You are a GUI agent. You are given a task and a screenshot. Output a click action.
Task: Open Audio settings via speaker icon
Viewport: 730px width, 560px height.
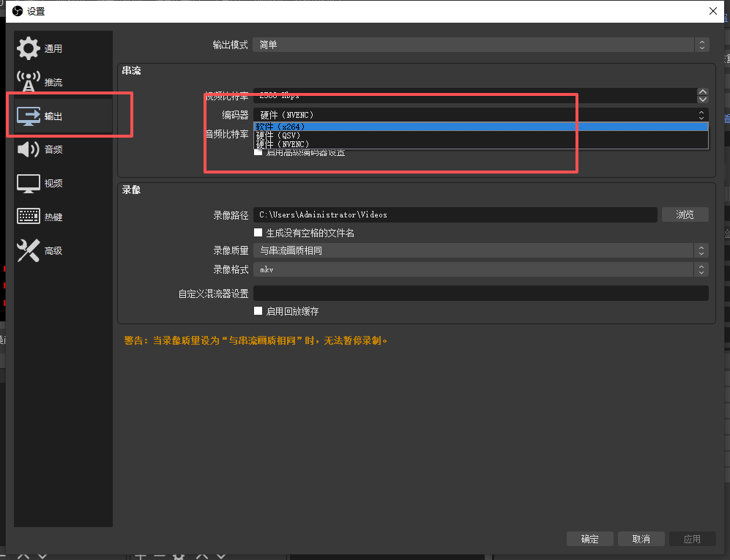29,149
